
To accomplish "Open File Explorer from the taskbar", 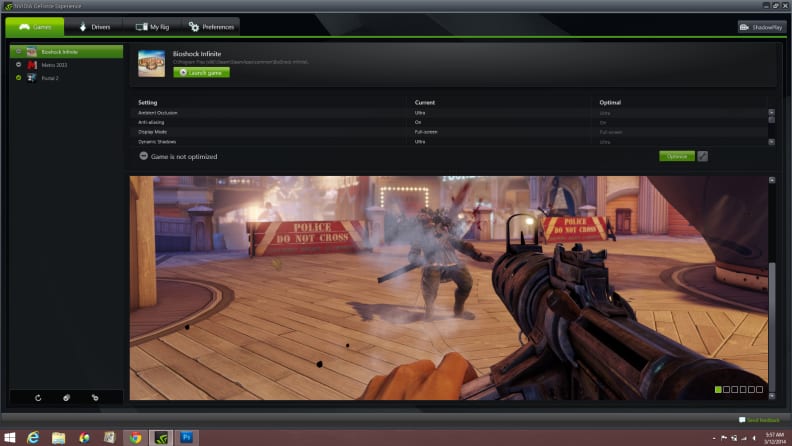I will [x=59, y=437].
